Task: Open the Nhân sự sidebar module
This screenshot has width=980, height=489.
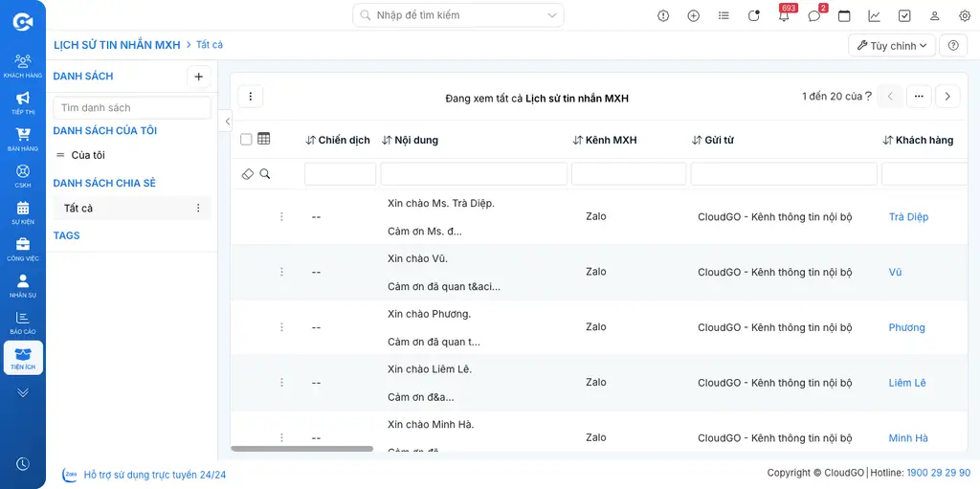Action: (23, 286)
